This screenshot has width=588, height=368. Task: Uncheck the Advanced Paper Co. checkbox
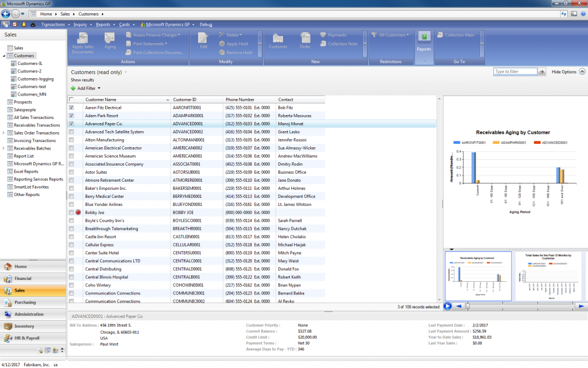(x=71, y=124)
